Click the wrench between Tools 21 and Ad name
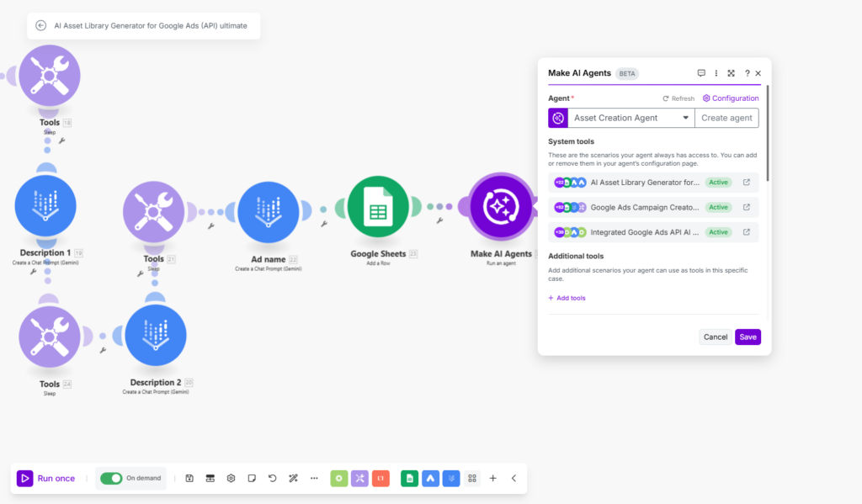This screenshot has height=504, width=862. click(211, 225)
